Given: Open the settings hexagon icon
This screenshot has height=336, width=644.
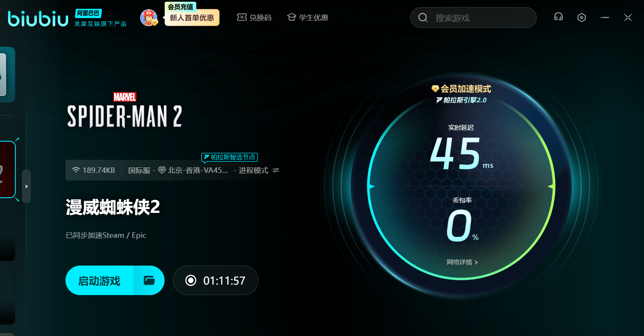Looking at the screenshot, I should pos(582,17).
